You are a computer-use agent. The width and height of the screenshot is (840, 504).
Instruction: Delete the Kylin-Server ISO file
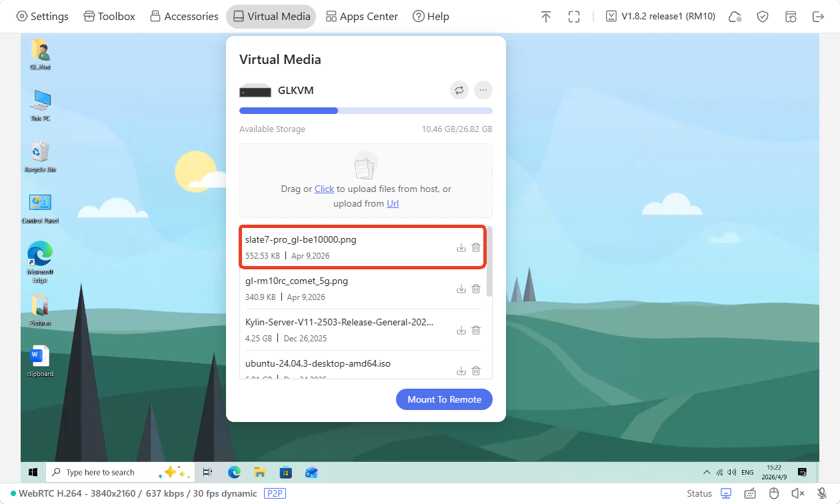476,330
